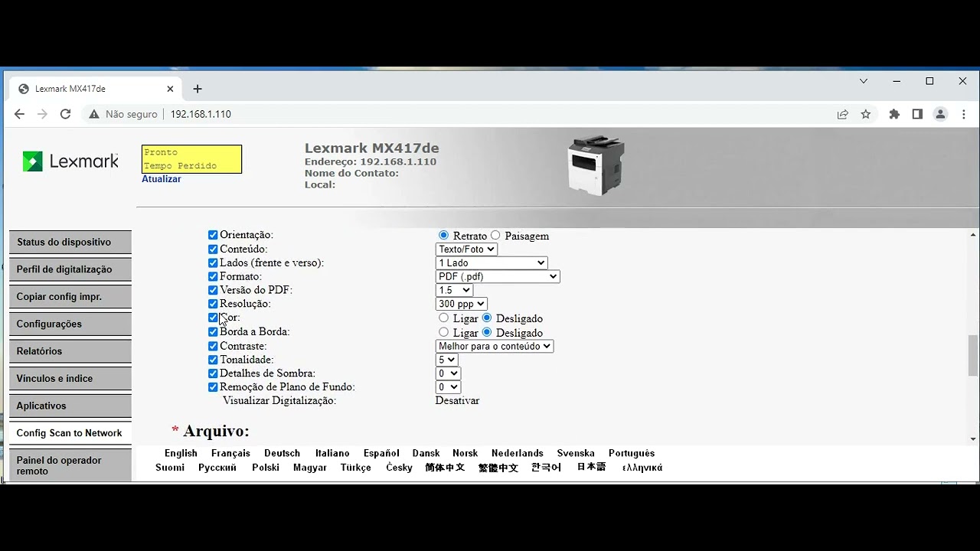Image resolution: width=980 pixels, height=551 pixels.
Task: Click the tab search chevron in the title bar
Action: [864, 81]
